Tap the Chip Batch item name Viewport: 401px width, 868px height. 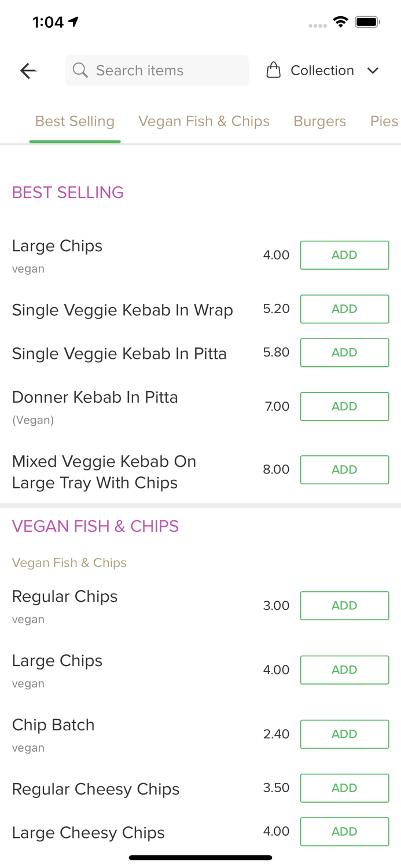tap(53, 724)
